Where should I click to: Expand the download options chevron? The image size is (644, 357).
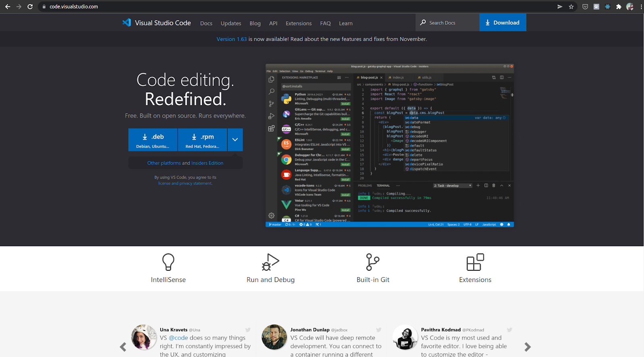(x=235, y=140)
